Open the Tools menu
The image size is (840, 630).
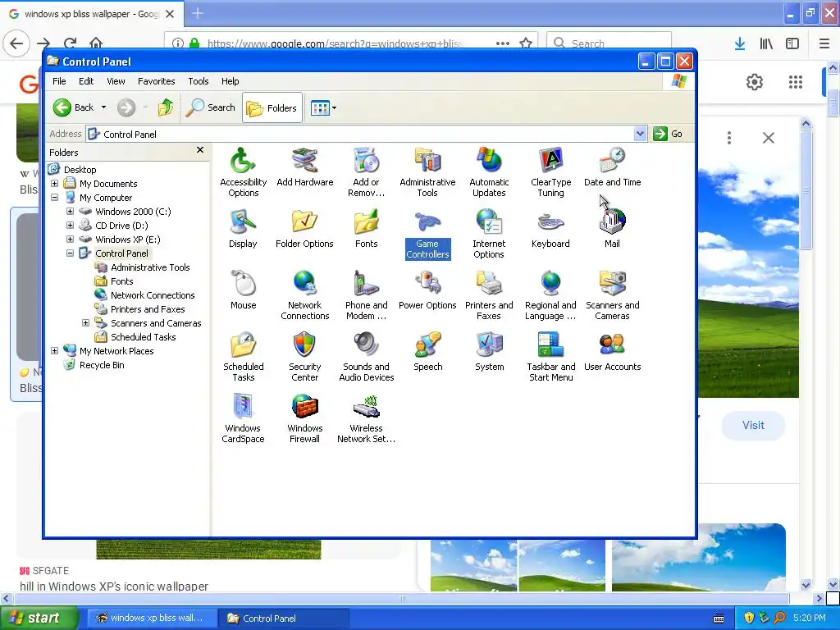coord(199,81)
